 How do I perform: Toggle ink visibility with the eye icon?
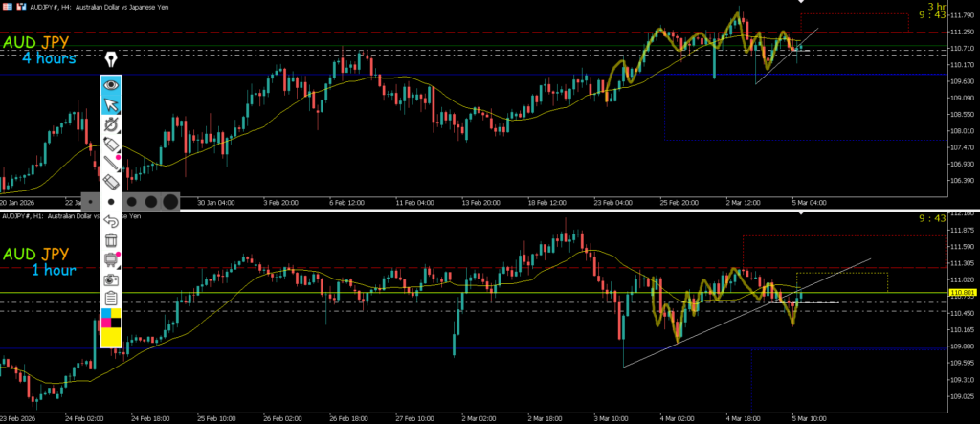[x=112, y=84]
